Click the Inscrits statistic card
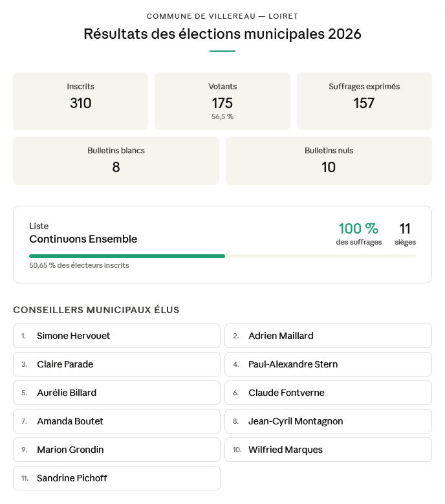Image resolution: width=445 pixels, height=504 pixels. pos(81,101)
